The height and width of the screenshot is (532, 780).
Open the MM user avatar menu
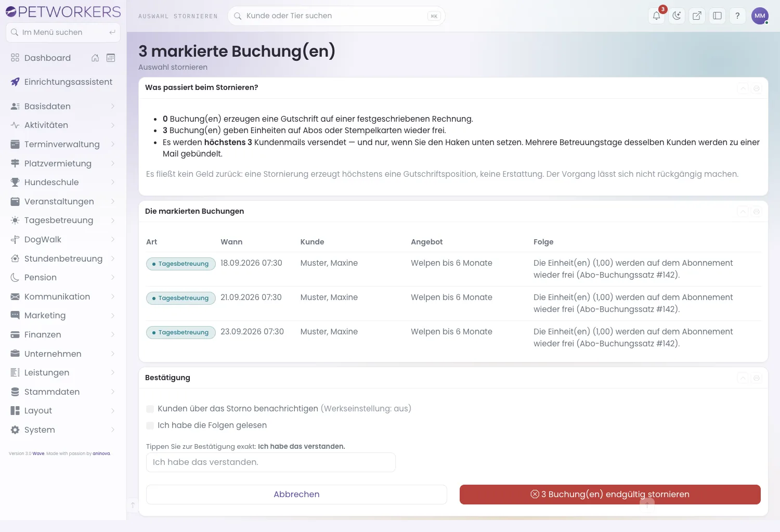pos(760,16)
